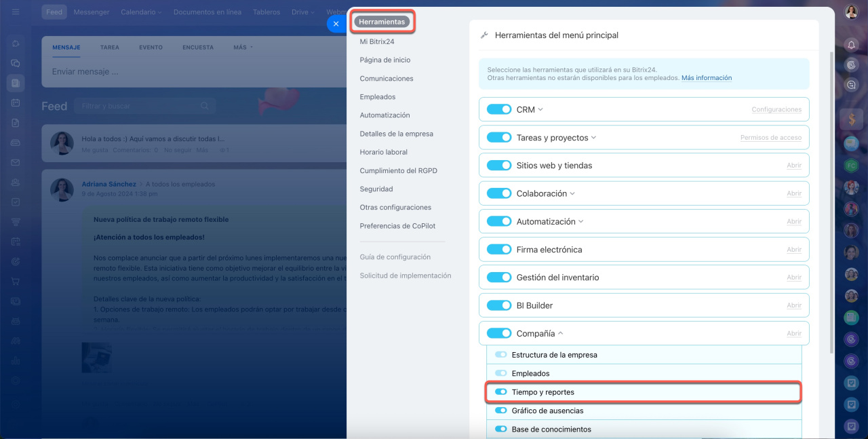Open the Documents icon in left sidebar
868x439 pixels.
coord(15,123)
